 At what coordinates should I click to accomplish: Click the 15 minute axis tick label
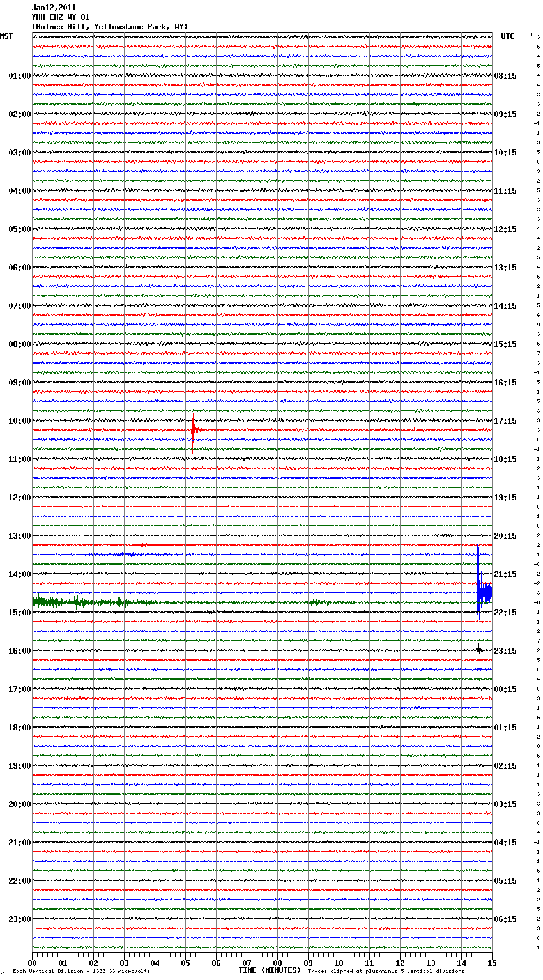click(492, 963)
